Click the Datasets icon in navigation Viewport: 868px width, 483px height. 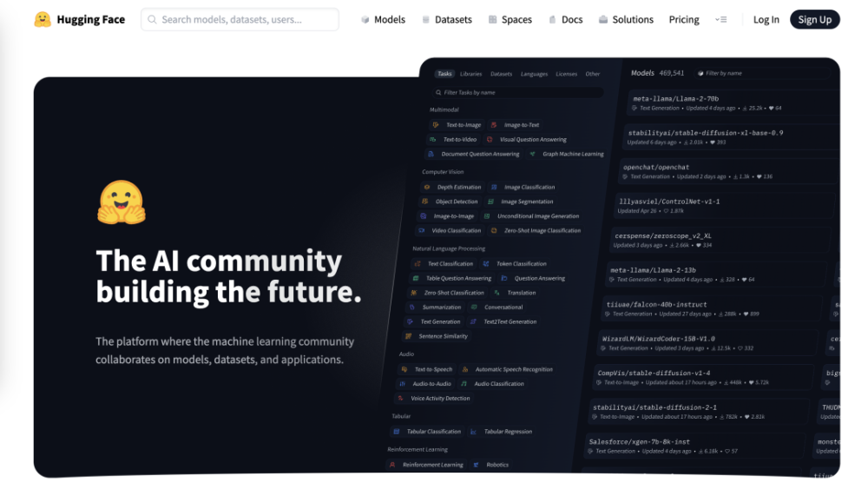click(425, 19)
